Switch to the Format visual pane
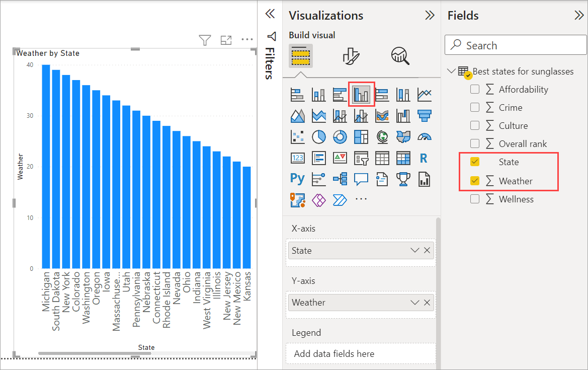 tap(351, 56)
